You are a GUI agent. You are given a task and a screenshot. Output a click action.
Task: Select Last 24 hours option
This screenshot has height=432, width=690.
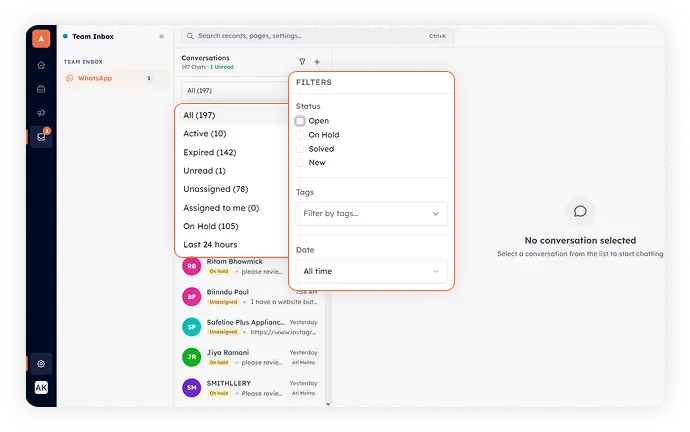[x=232, y=245]
